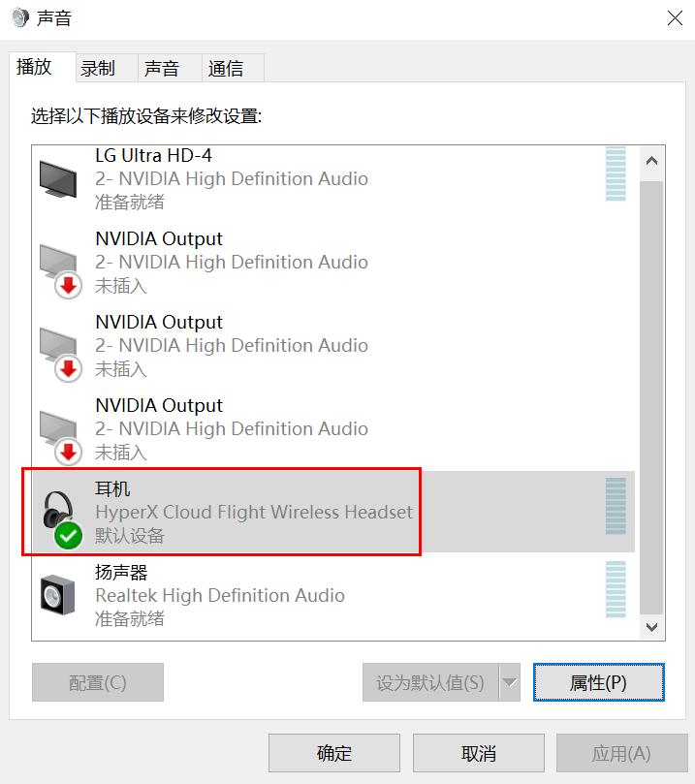
Task: Open the 设为默认值 dropdown arrow
Action: (x=510, y=682)
